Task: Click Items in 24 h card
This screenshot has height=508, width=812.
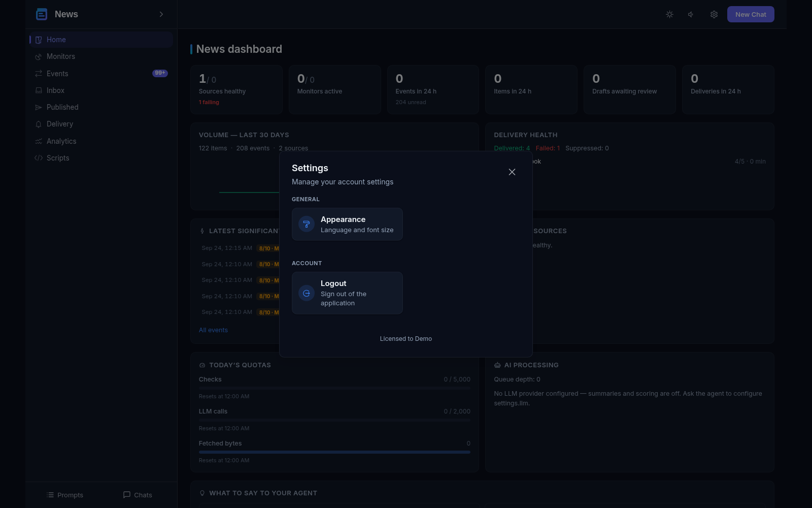Action: 531,89
